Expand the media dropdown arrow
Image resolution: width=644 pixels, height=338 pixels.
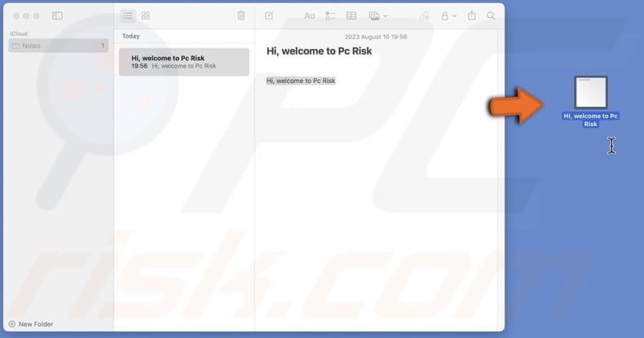tap(386, 16)
